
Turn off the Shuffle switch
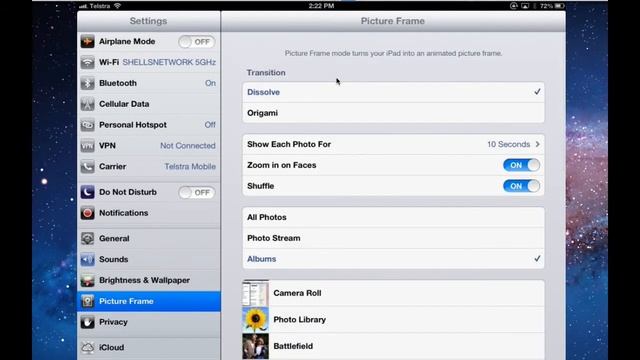[521, 186]
